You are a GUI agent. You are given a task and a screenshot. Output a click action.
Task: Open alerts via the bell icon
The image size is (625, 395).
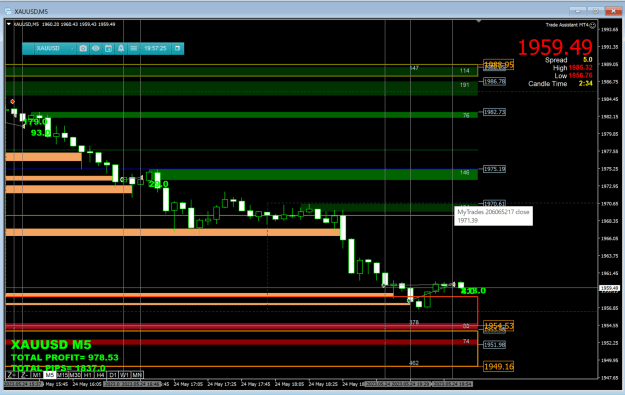tap(121, 48)
